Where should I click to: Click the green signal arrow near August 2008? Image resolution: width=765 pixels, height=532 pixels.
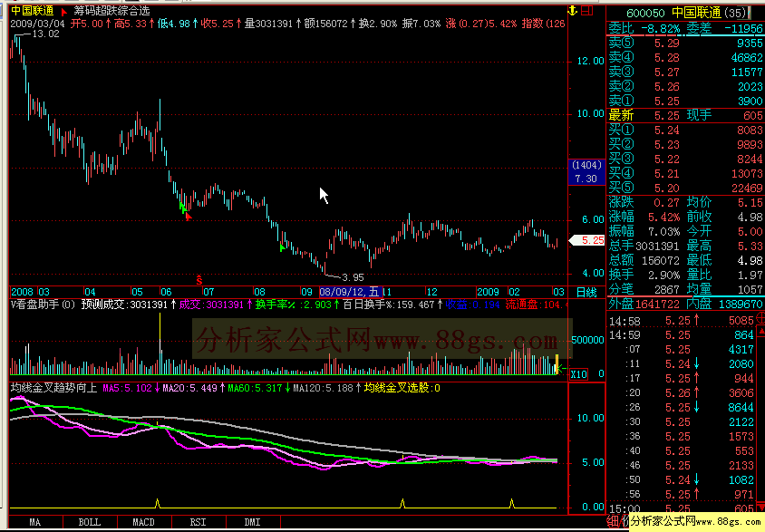coord(282,247)
